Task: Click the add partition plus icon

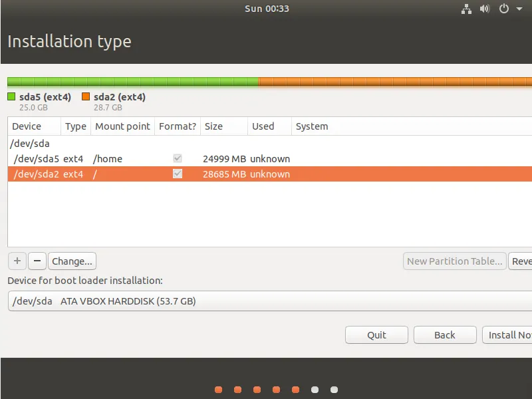Action: 17,261
